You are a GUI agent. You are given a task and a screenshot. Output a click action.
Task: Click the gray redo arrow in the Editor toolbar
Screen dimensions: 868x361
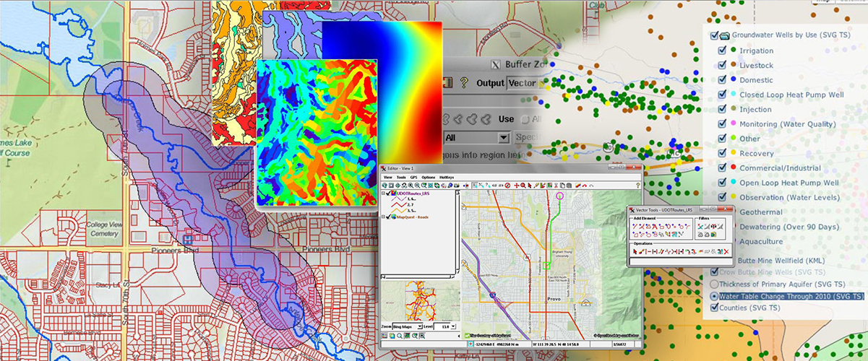[x=591, y=186]
